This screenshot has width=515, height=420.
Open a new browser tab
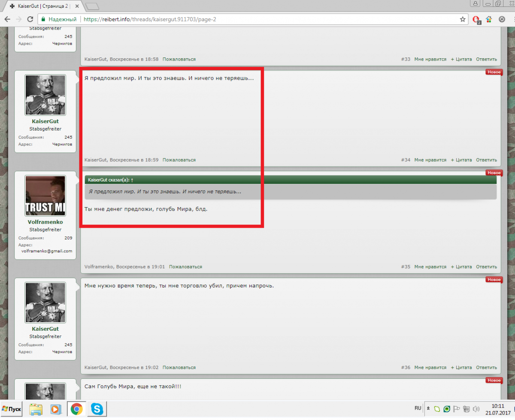point(92,6)
